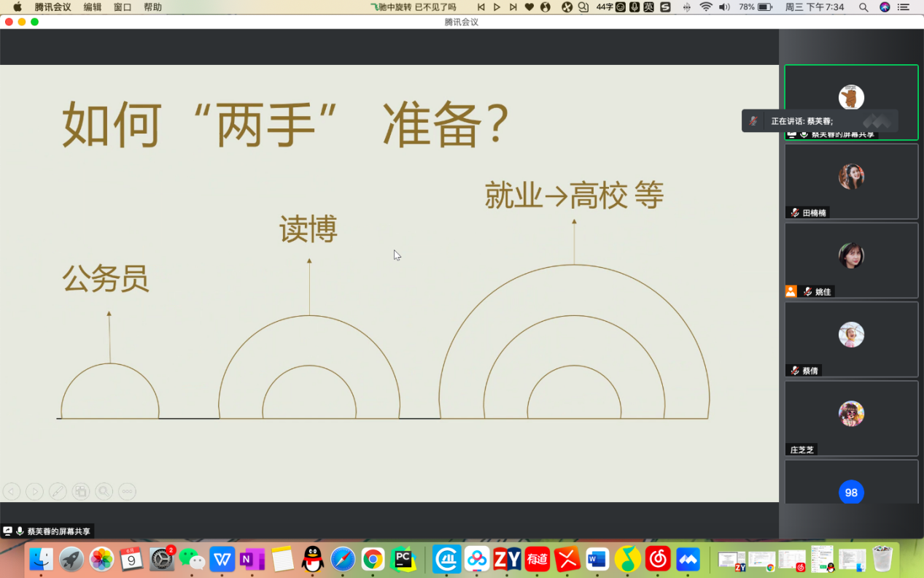This screenshot has height=578, width=924.
Task: Open Finder from the Dock
Action: pos(41,559)
